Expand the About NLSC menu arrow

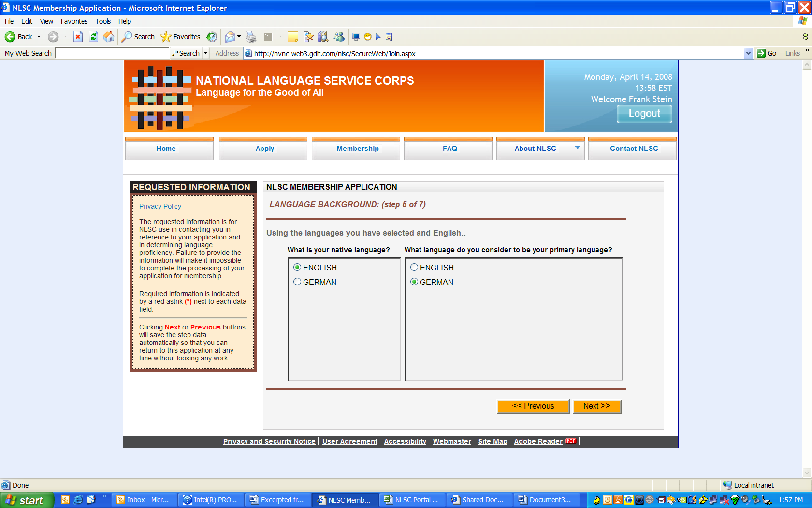[x=577, y=148]
